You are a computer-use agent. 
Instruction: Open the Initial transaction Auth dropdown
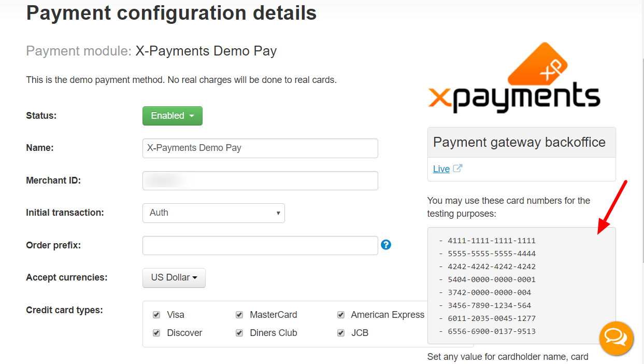click(213, 213)
